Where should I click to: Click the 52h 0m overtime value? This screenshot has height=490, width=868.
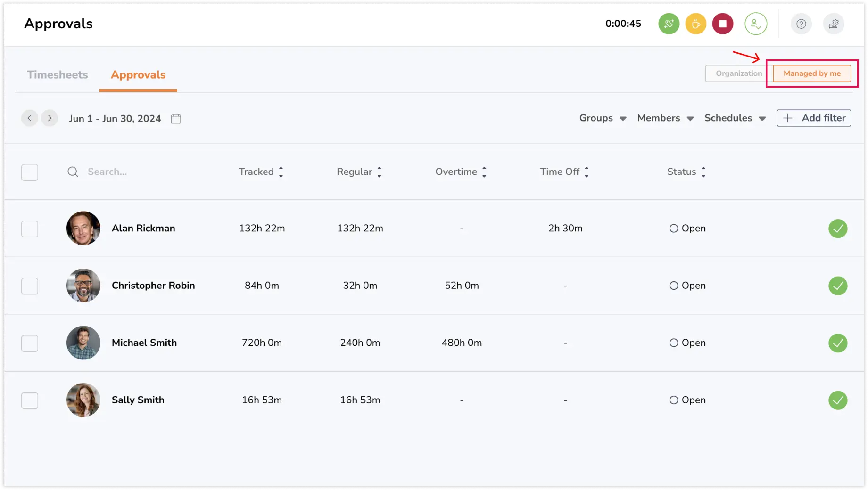click(462, 286)
